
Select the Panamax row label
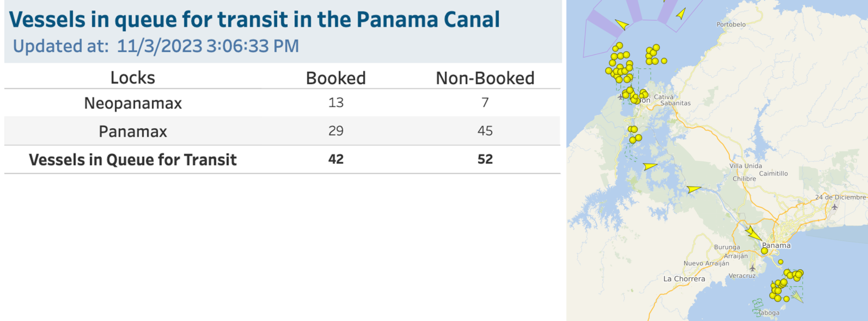coord(133,131)
